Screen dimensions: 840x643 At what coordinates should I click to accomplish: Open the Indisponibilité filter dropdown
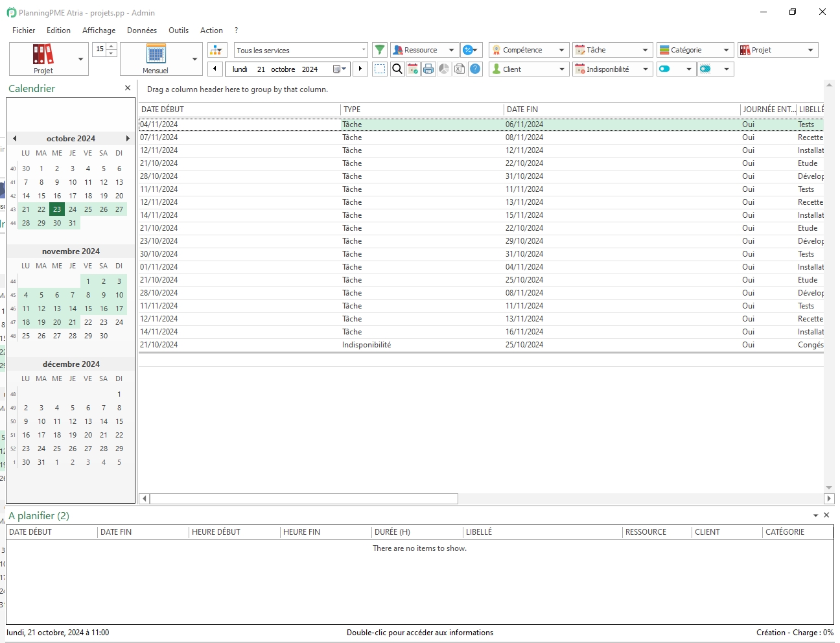pyautogui.click(x=612, y=69)
